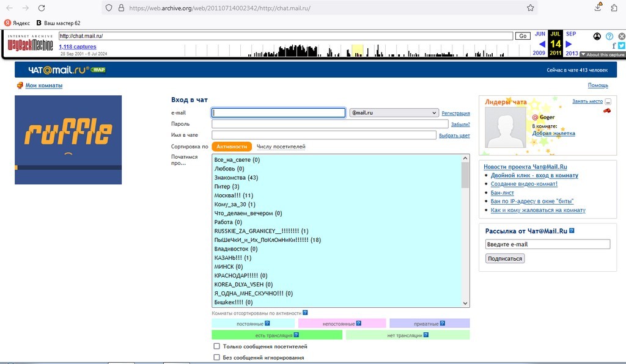Click the Ruffle flash player banner
The image size is (626, 364).
68,139
